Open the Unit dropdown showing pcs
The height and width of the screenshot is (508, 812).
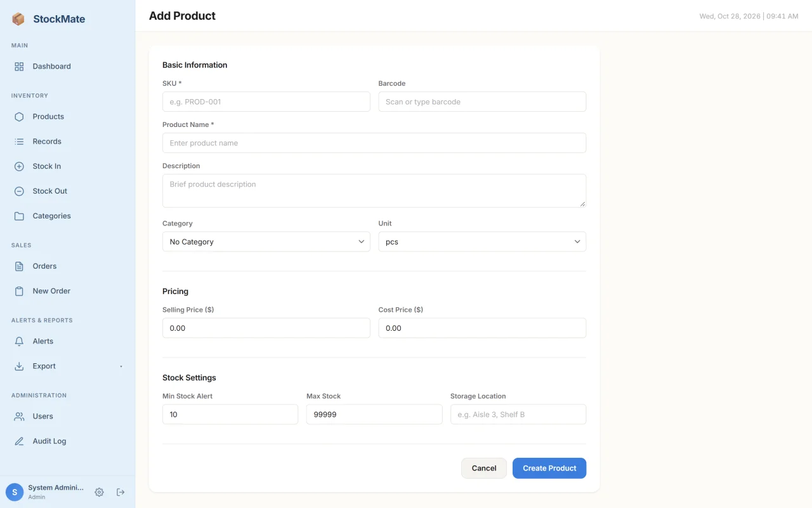(x=482, y=242)
